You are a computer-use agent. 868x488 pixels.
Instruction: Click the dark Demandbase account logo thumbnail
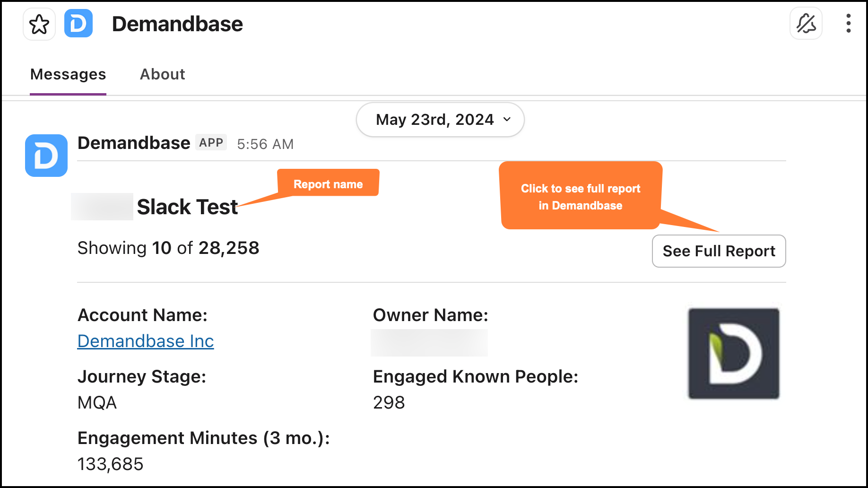tap(734, 354)
